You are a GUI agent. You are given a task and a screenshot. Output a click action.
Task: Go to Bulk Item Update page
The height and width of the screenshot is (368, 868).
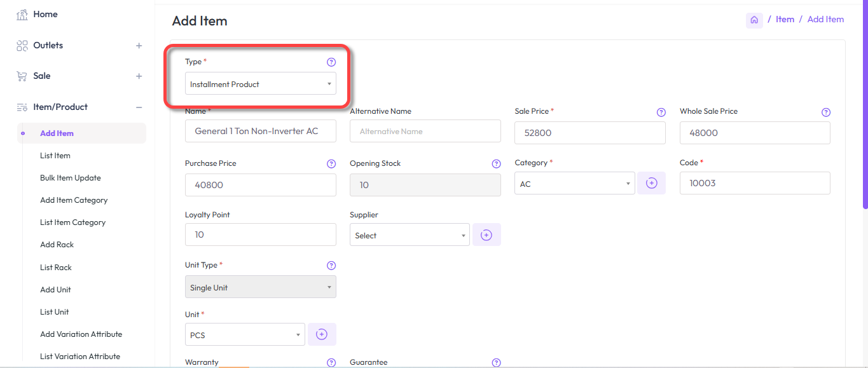click(x=71, y=178)
